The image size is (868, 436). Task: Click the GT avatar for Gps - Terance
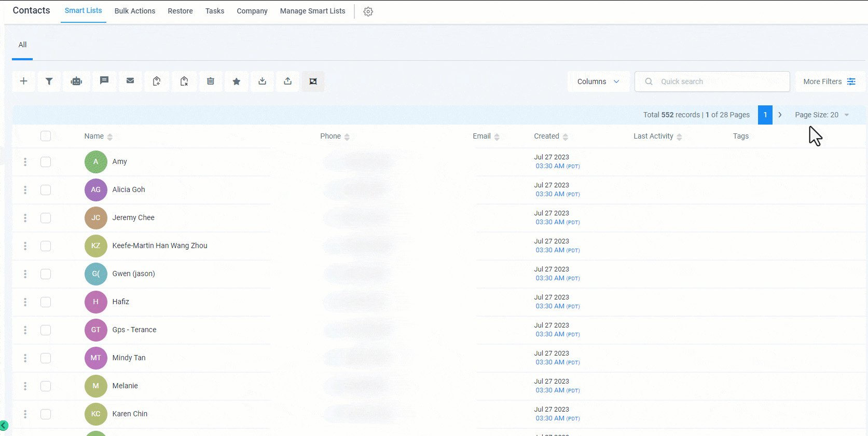(x=96, y=330)
